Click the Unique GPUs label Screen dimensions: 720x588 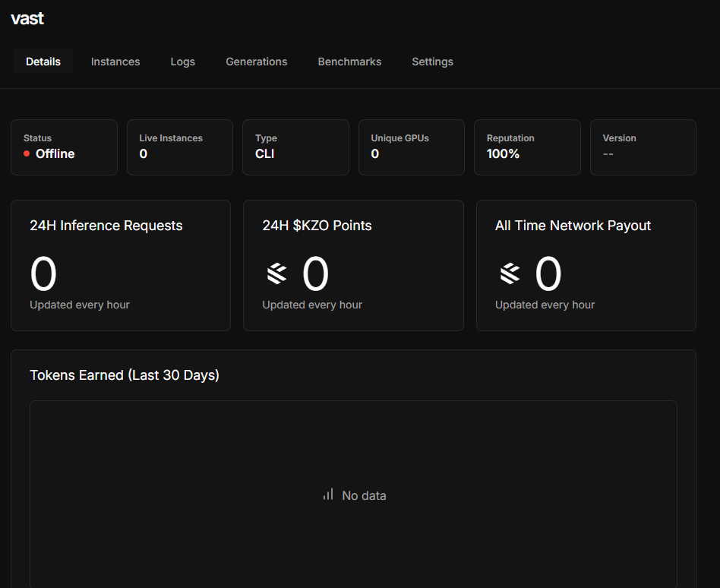(400, 138)
